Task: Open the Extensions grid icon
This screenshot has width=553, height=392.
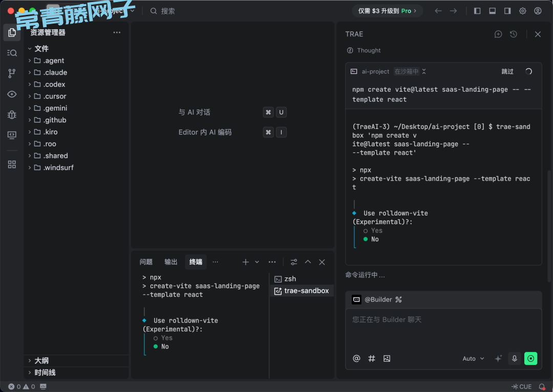Action: (12, 164)
